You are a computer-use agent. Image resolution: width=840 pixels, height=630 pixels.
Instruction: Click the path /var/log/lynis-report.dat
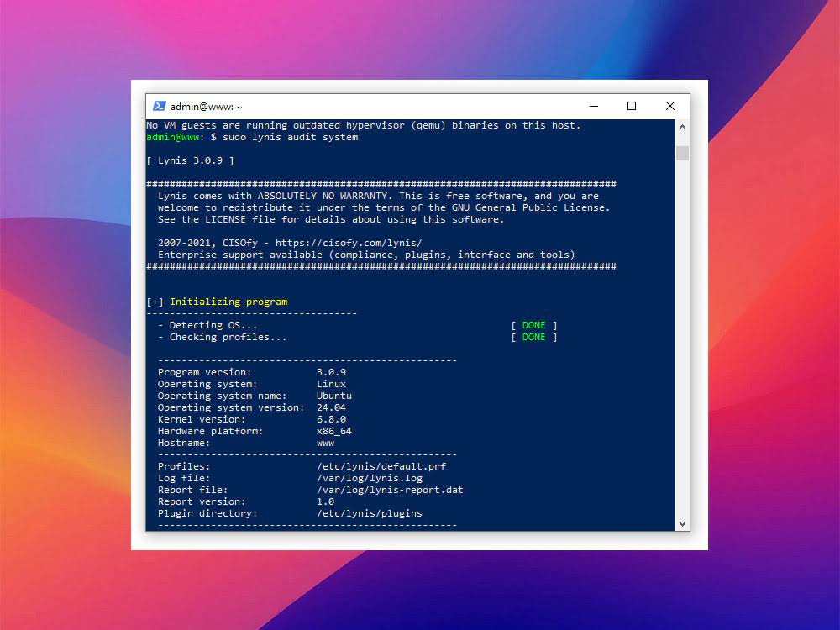click(390, 491)
